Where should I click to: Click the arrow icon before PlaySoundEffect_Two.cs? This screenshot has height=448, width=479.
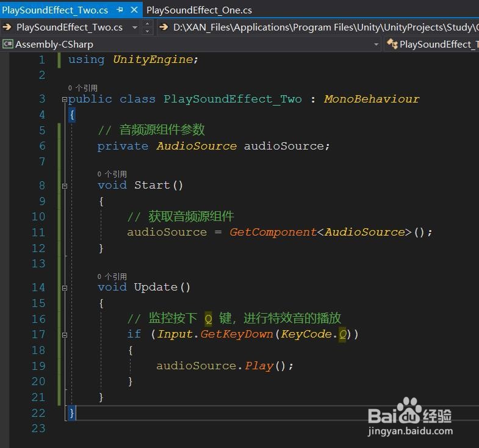[x=7, y=27]
